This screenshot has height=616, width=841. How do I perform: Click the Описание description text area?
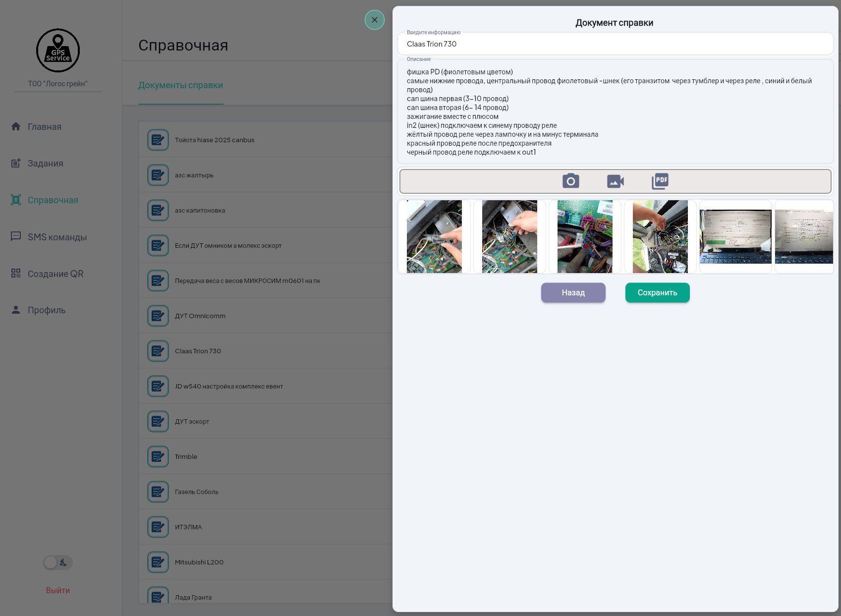point(615,112)
